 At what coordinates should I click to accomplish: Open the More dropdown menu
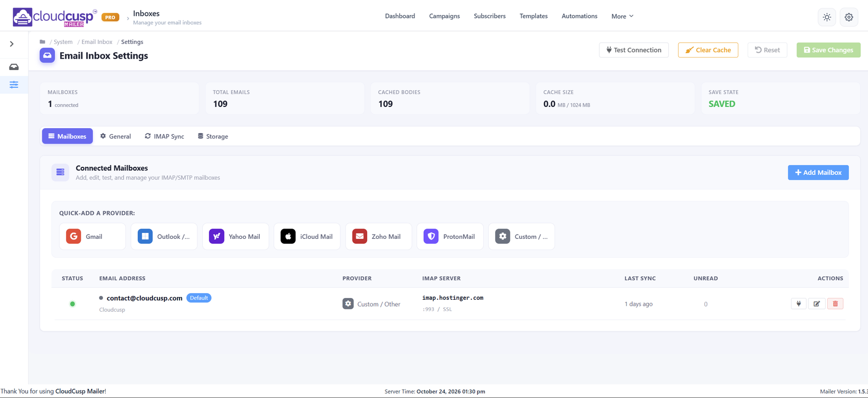(x=622, y=16)
